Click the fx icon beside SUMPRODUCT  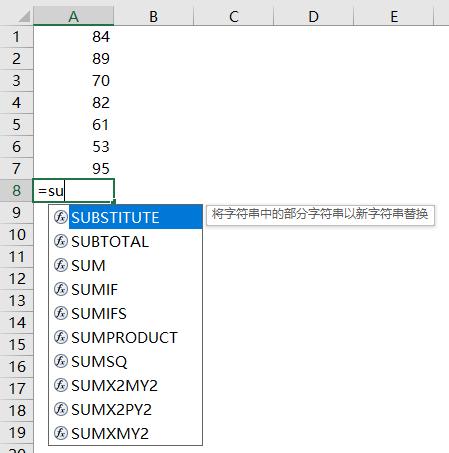pos(61,337)
